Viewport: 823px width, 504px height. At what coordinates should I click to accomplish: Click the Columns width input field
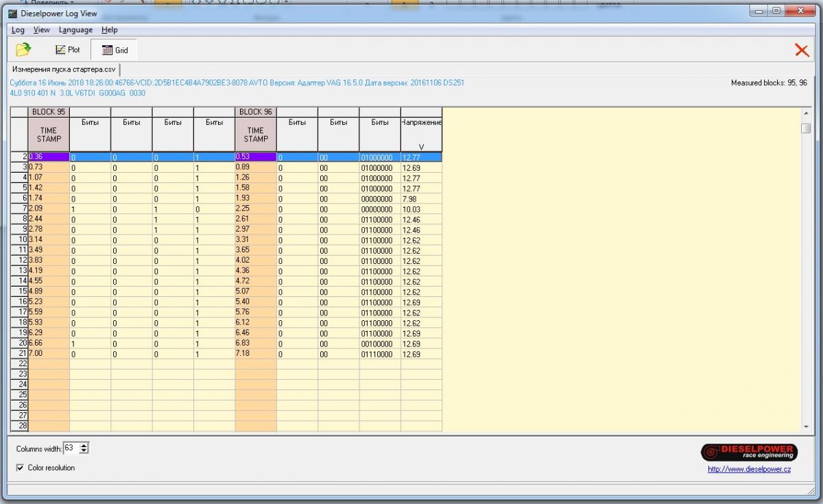[71, 448]
